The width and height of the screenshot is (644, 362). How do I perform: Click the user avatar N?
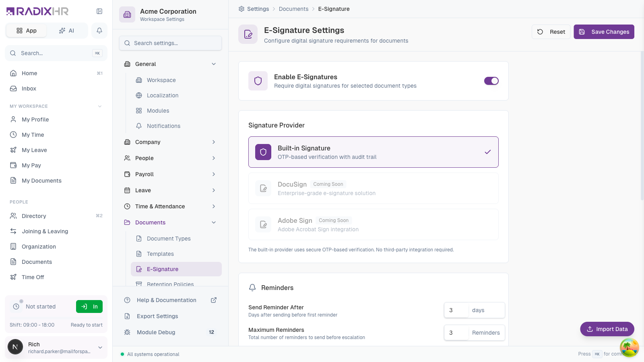point(15,347)
